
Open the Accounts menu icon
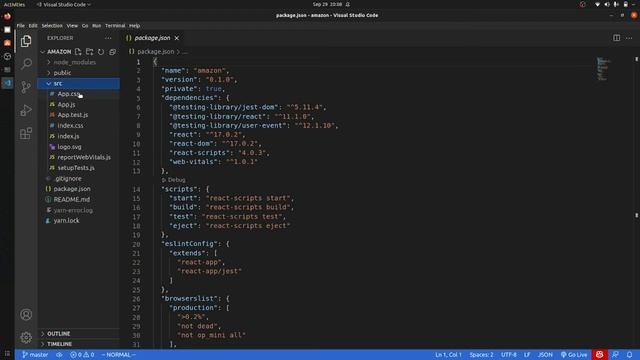tap(26, 315)
